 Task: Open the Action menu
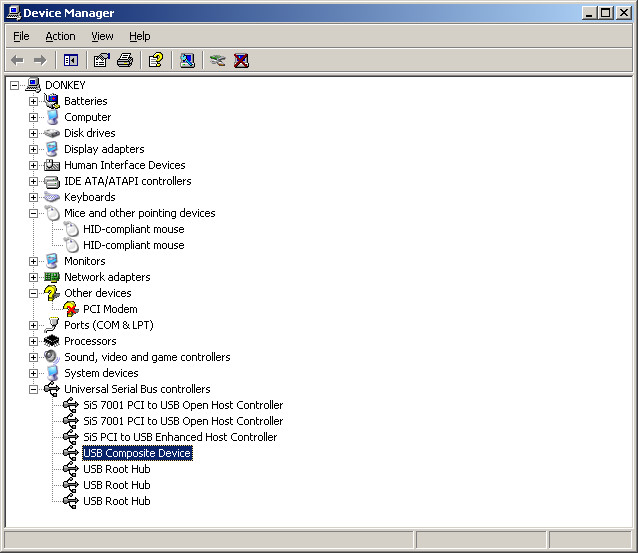[x=60, y=36]
